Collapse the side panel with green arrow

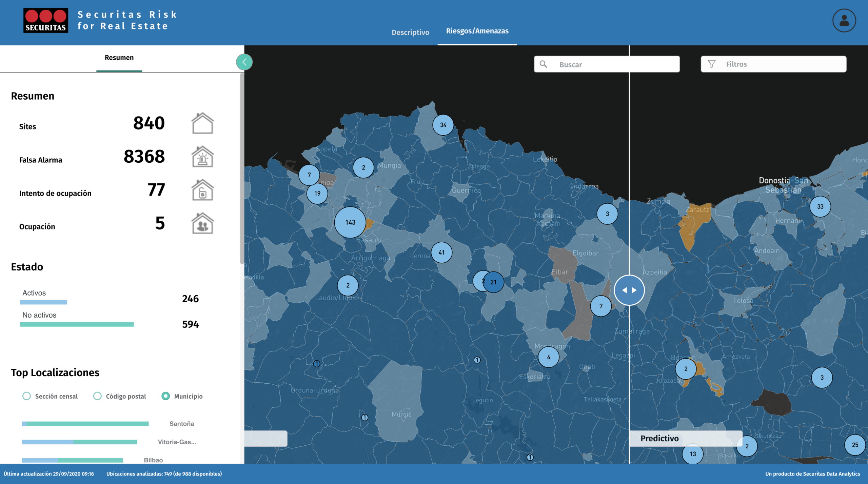(x=244, y=62)
